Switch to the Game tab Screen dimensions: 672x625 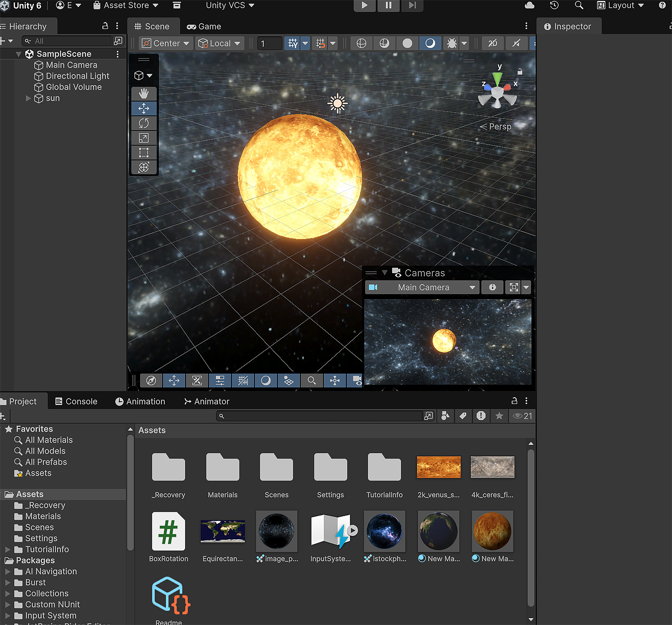coord(204,26)
